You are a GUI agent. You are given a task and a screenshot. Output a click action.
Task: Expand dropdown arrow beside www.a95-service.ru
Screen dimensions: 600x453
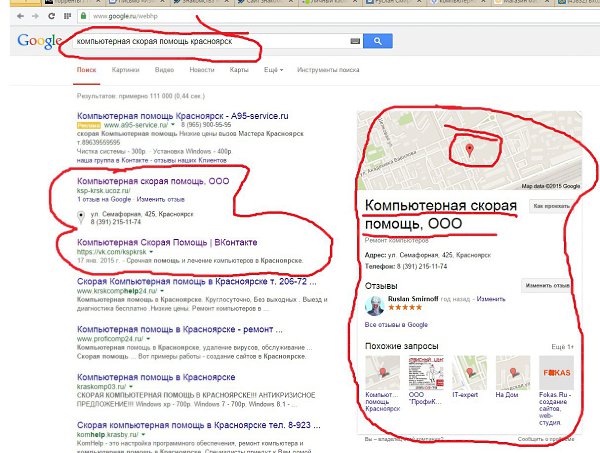click(173, 125)
